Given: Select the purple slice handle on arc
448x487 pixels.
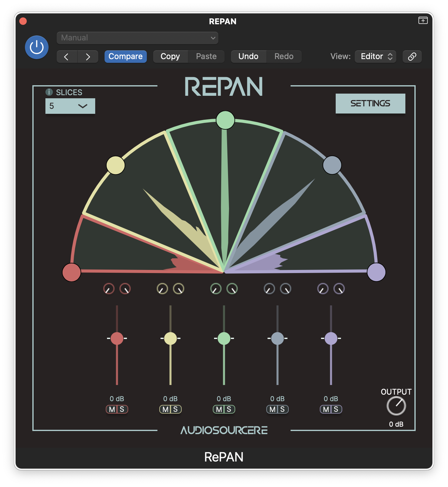Looking at the screenshot, I should pyautogui.click(x=376, y=272).
